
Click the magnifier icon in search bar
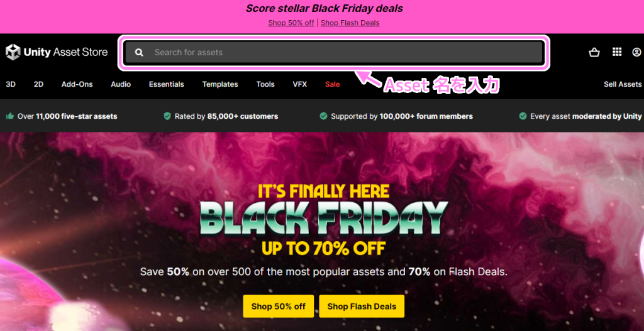139,53
